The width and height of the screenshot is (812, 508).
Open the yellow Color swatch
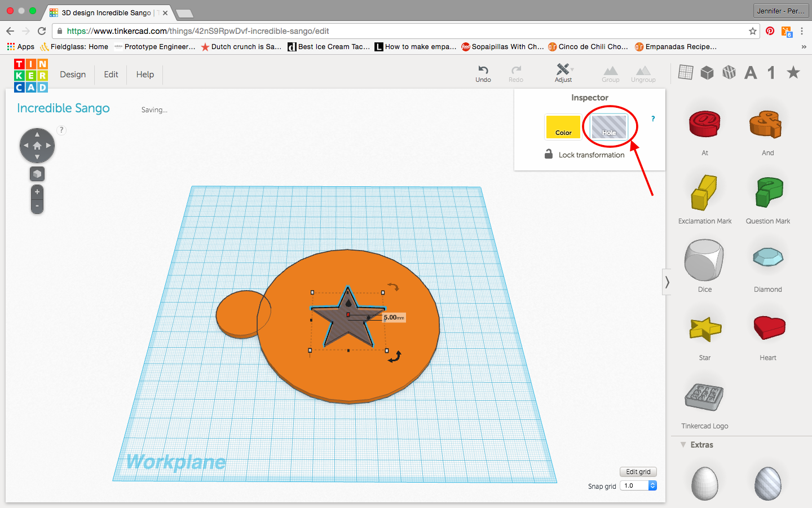point(563,126)
